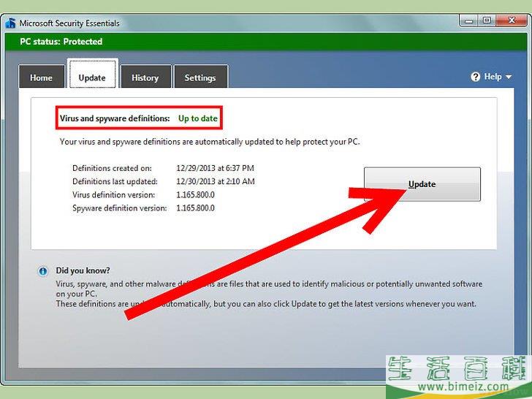This screenshot has width=532, height=399.
Task: Click the Microsoft Security Essentials title bar icon
Action: [x=10, y=23]
